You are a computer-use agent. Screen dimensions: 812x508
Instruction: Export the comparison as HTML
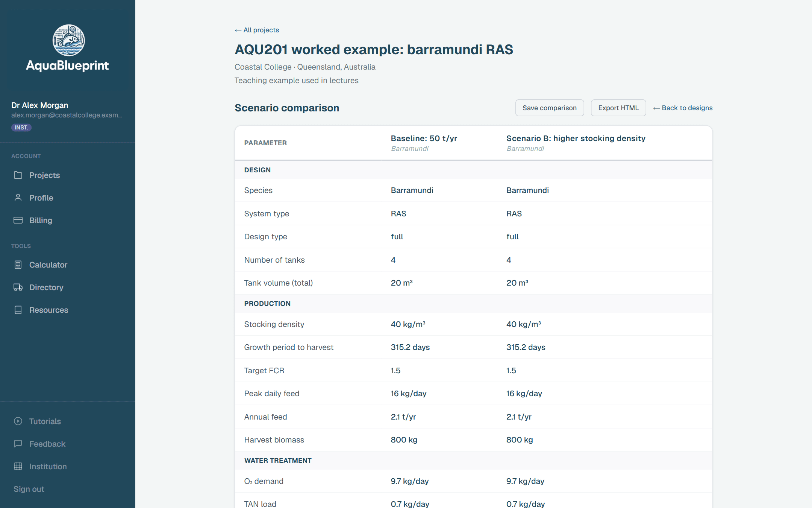coord(618,108)
